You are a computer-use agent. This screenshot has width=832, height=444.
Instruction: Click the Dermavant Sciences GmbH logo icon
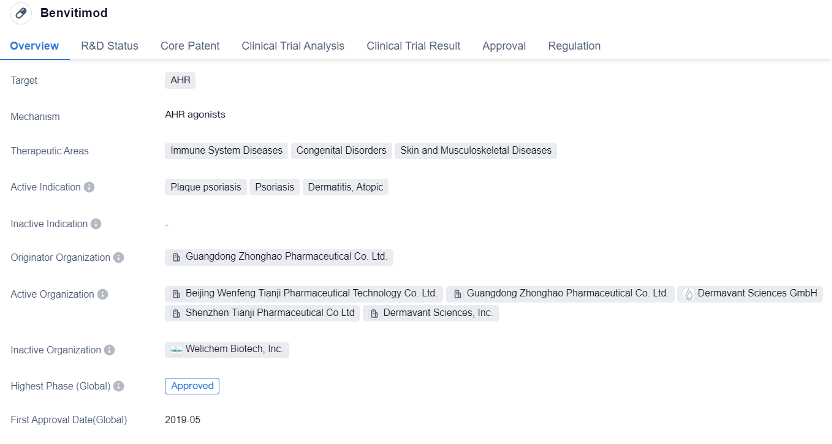pyautogui.click(x=688, y=294)
